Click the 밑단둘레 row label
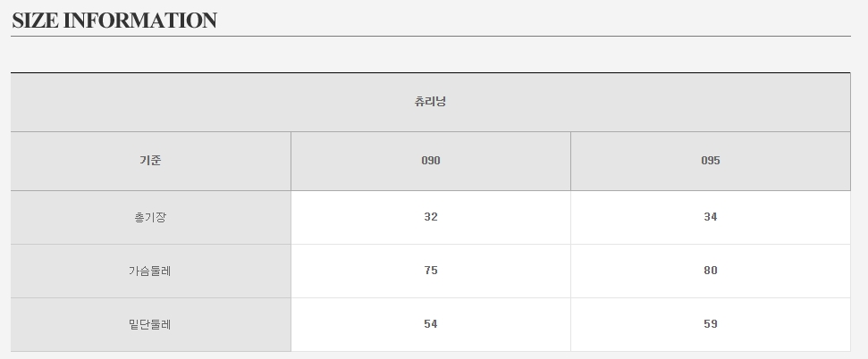The width and height of the screenshot is (868, 359). coord(150,324)
